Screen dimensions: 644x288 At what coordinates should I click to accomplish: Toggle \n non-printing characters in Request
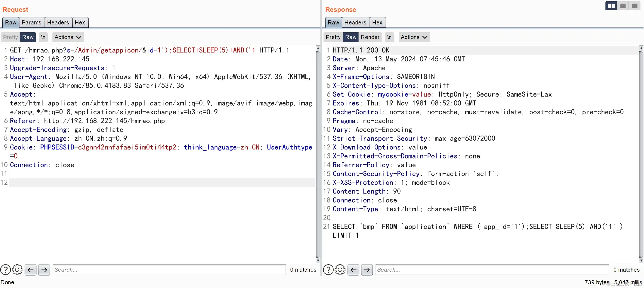point(43,37)
